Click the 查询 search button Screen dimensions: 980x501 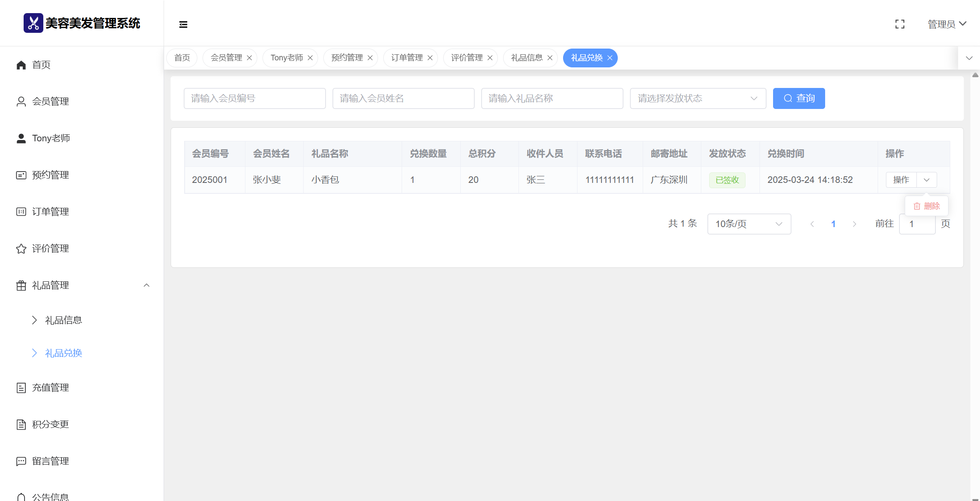(x=798, y=98)
